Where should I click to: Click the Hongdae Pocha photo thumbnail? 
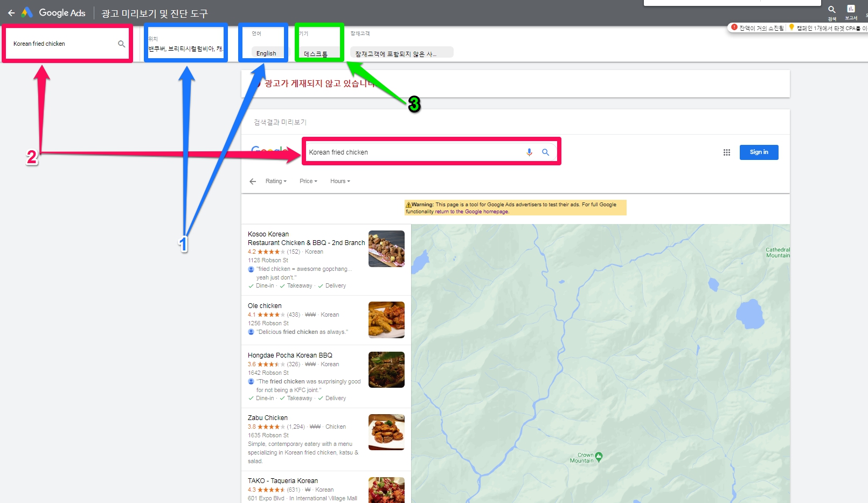click(386, 370)
